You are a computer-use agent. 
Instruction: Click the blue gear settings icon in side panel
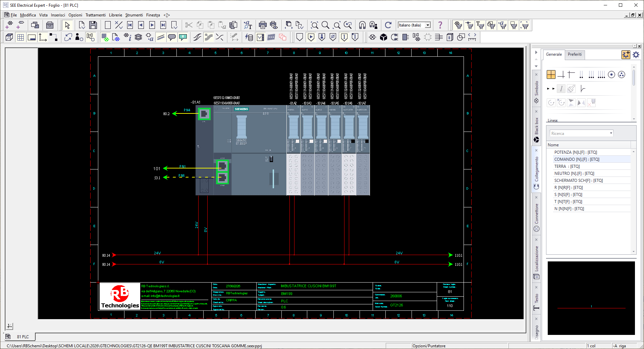pyautogui.click(x=636, y=54)
